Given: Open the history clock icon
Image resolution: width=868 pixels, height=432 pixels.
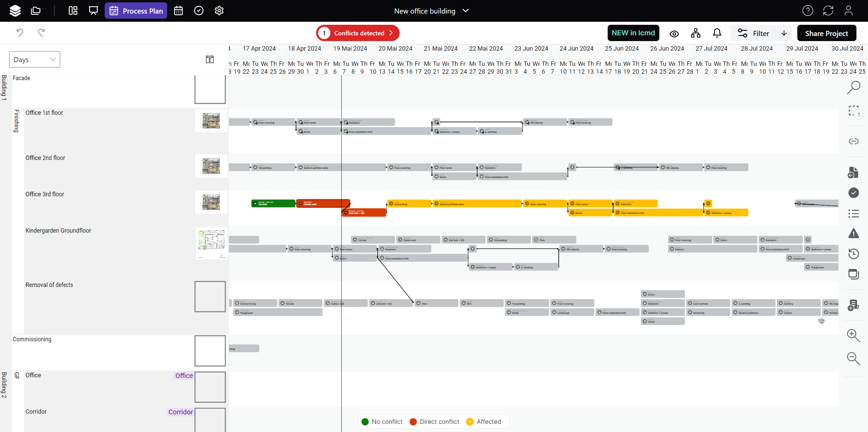Looking at the screenshot, I should pyautogui.click(x=853, y=254).
